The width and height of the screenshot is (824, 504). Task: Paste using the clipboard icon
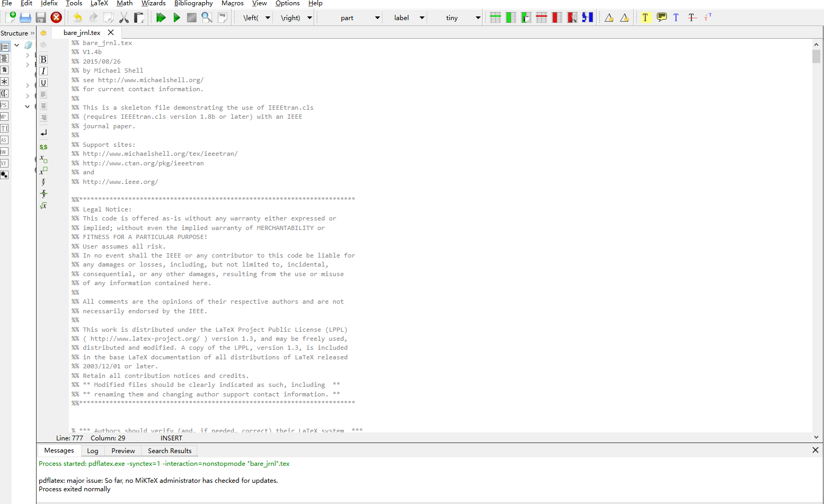(x=139, y=17)
